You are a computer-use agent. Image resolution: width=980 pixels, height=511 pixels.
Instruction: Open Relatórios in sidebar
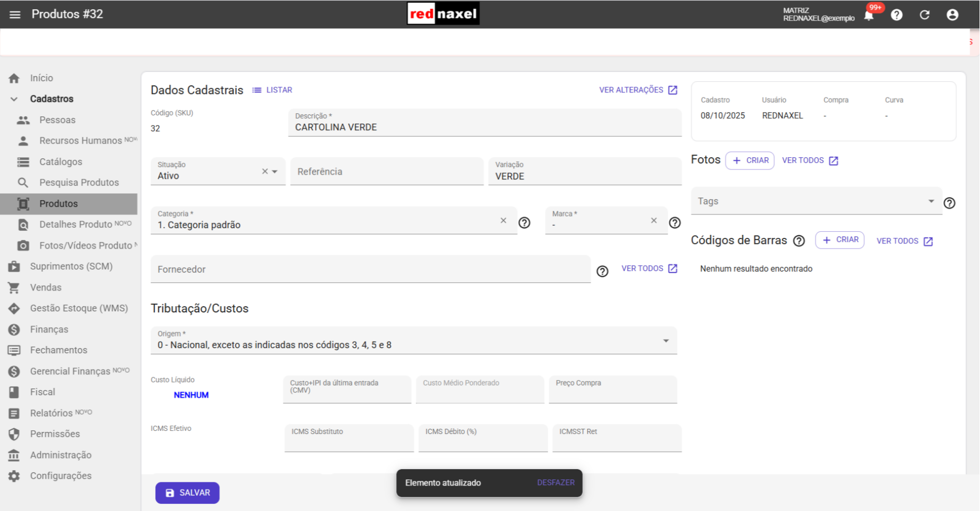69,413
